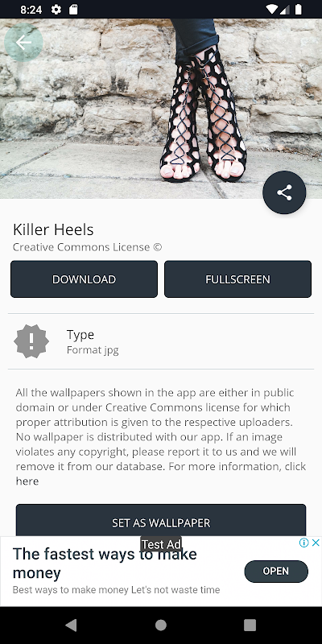Tap OPEN on the ad banner
This screenshot has width=322, height=644.
[276, 572]
